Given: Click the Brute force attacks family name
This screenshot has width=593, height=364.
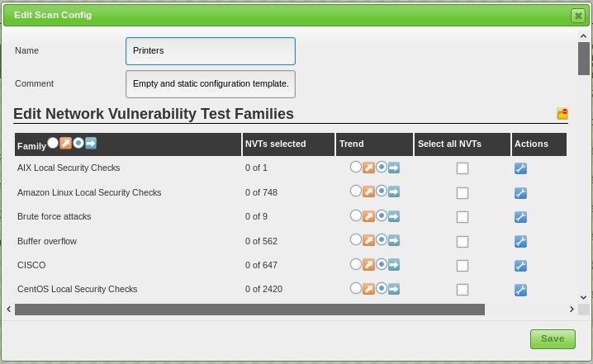Looking at the screenshot, I should tap(54, 216).
